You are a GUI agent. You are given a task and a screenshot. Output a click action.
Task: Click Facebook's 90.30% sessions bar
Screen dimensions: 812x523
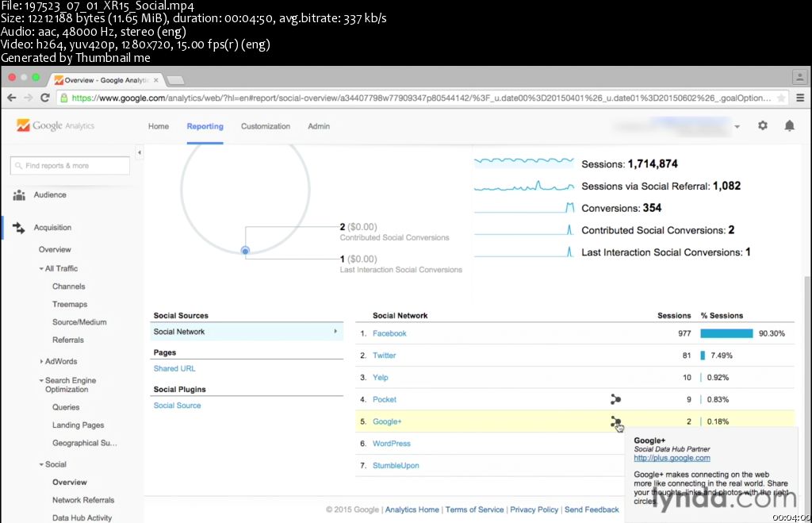click(x=726, y=333)
